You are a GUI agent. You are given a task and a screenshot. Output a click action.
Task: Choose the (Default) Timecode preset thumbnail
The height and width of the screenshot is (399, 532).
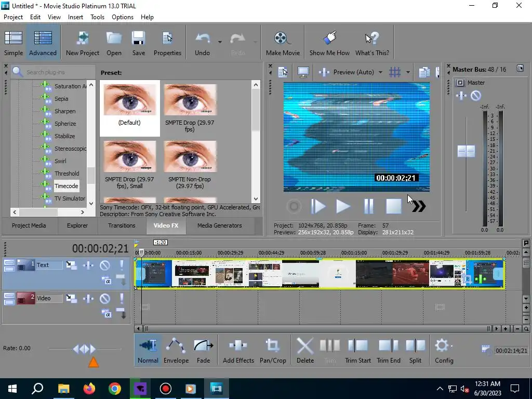pyautogui.click(x=129, y=108)
